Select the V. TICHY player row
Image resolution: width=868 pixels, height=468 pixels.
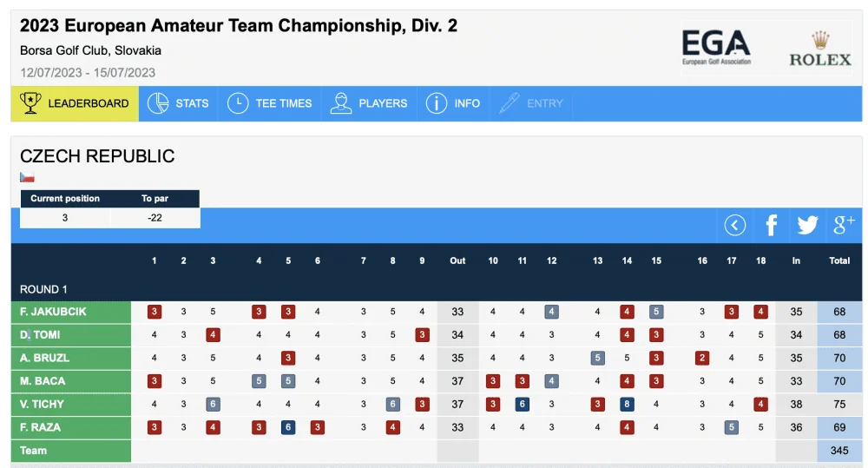437,405
